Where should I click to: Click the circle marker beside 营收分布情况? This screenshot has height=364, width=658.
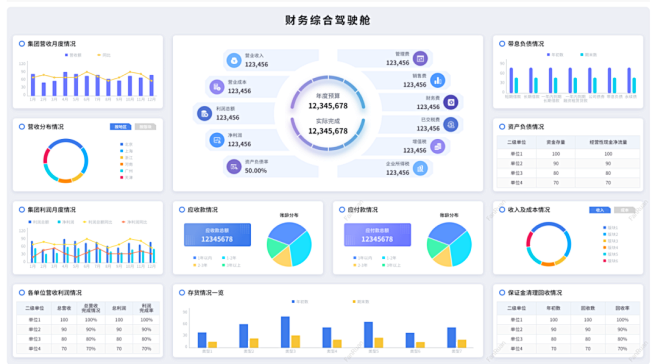point(21,126)
